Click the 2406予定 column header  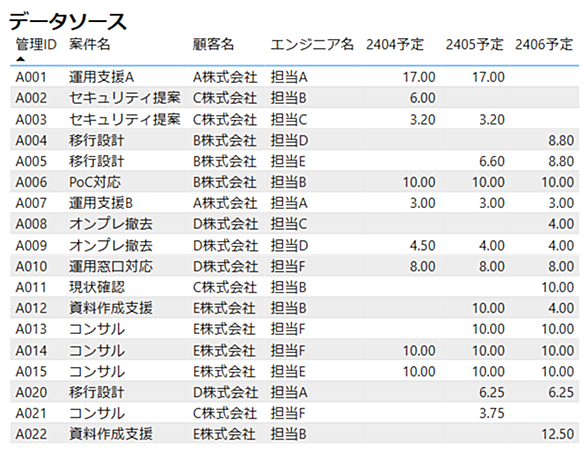pyautogui.click(x=544, y=44)
